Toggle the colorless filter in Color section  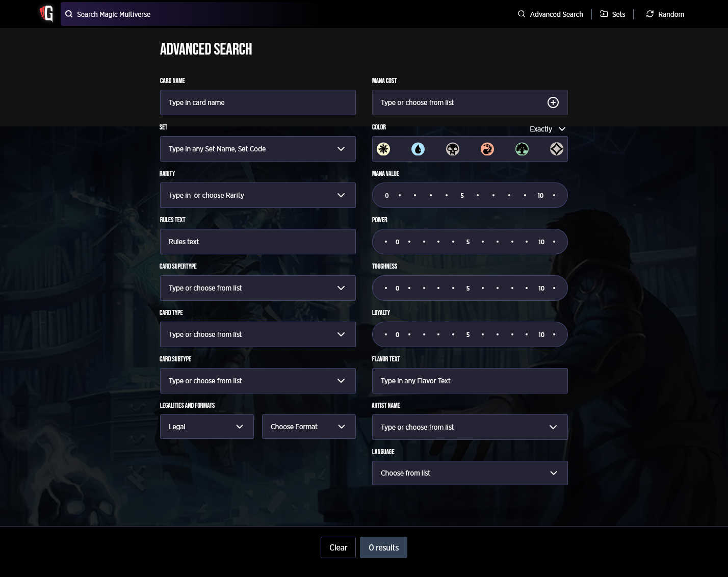(x=556, y=149)
